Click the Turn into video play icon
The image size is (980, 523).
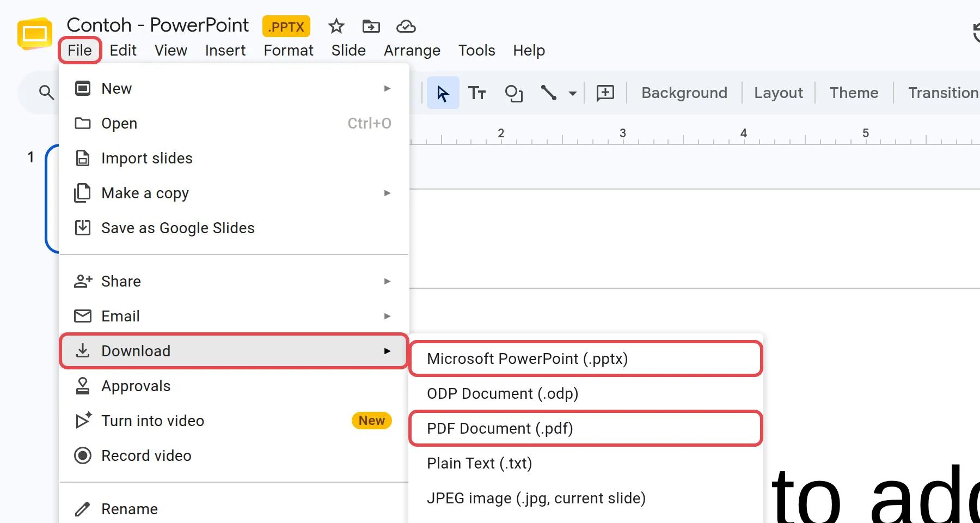(83, 420)
